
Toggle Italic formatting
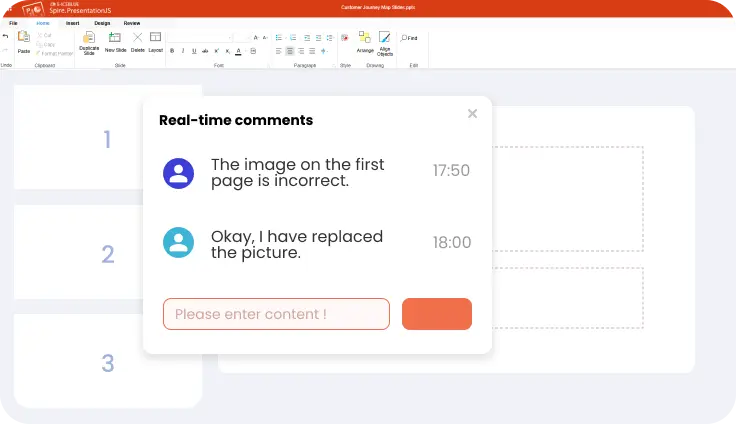click(183, 51)
